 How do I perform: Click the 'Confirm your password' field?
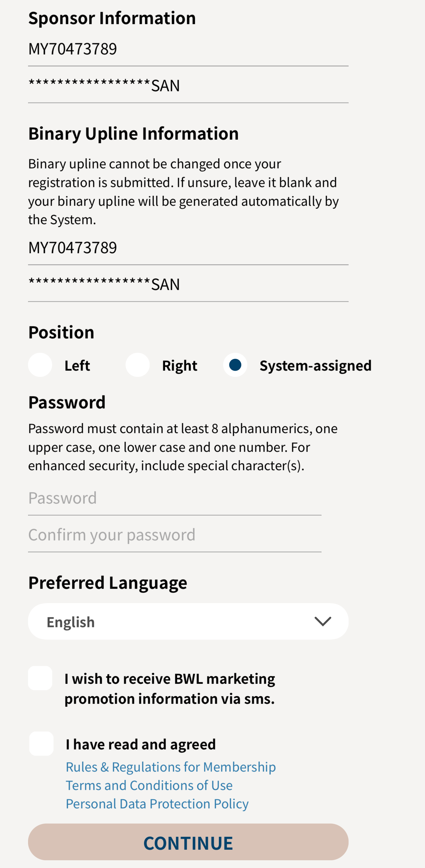pos(174,535)
